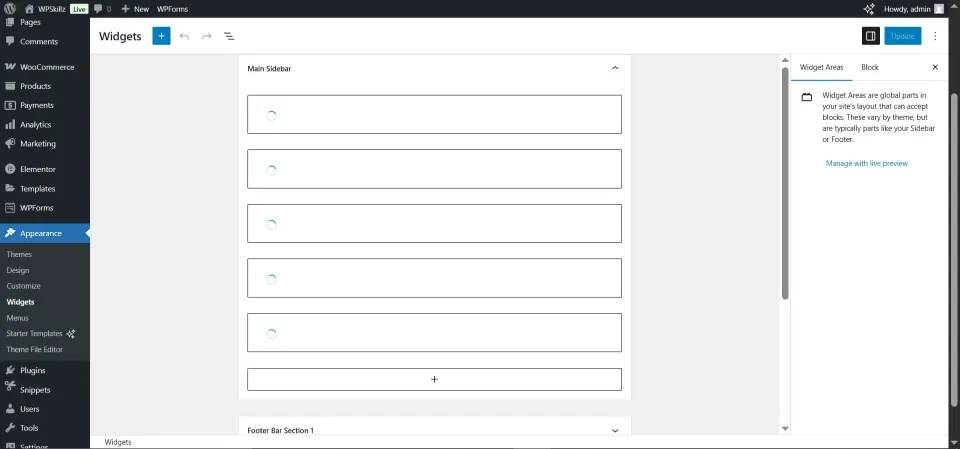The image size is (960, 449).
Task: Go to Design submenu
Action: click(x=18, y=270)
